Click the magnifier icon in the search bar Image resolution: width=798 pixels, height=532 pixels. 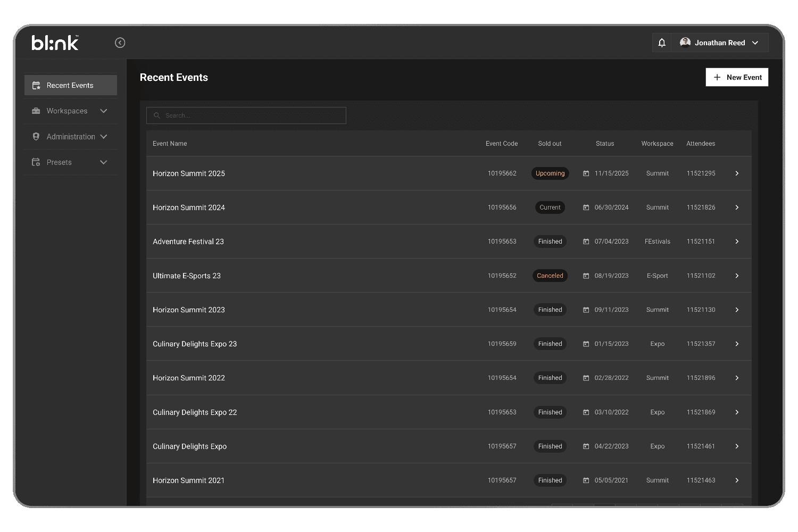156,115
